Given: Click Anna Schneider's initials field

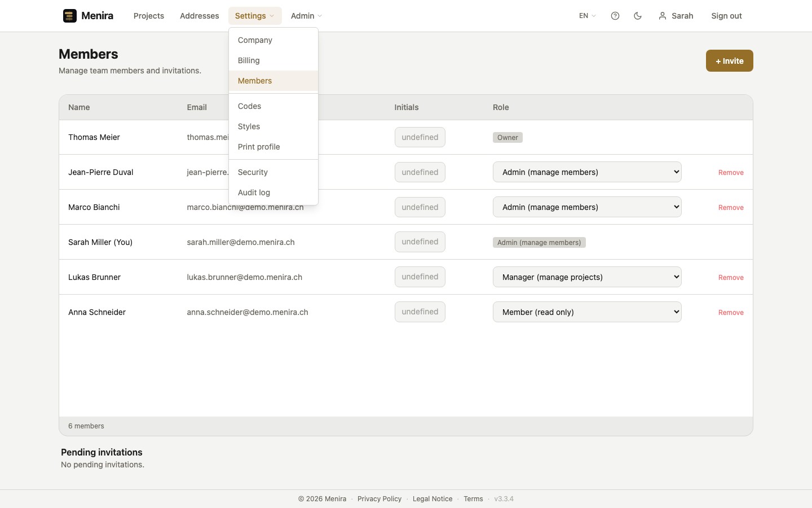Looking at the screenshot, I should (x=420, y=312).
